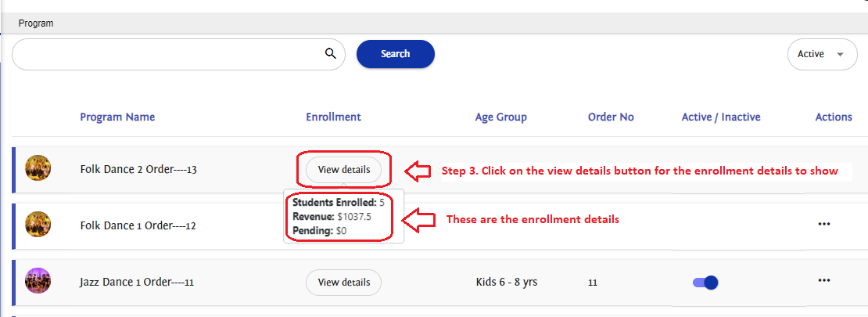The width and height of the screenshot is (868, 317).
Task: Click Folk Dance 1 program thumbnail
Action: (38, 225)
